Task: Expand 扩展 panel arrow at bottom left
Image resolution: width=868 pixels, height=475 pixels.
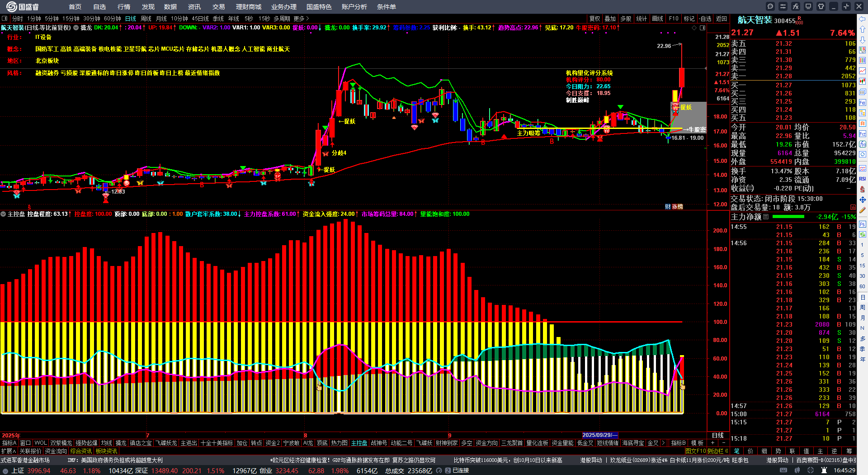Action: [x=9, y=451]
